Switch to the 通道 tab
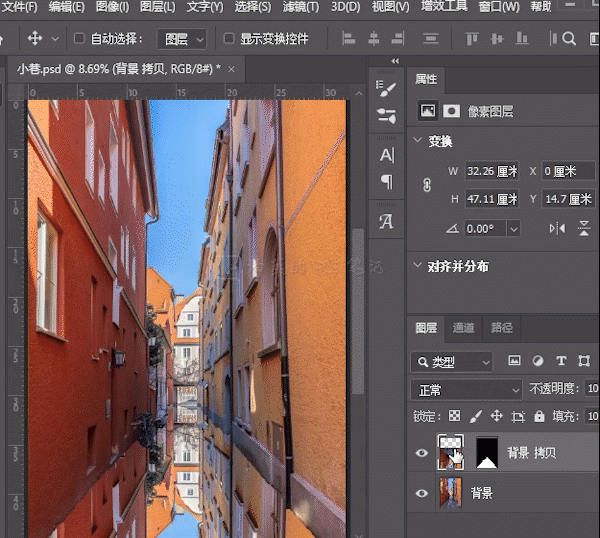 point(463,328)
